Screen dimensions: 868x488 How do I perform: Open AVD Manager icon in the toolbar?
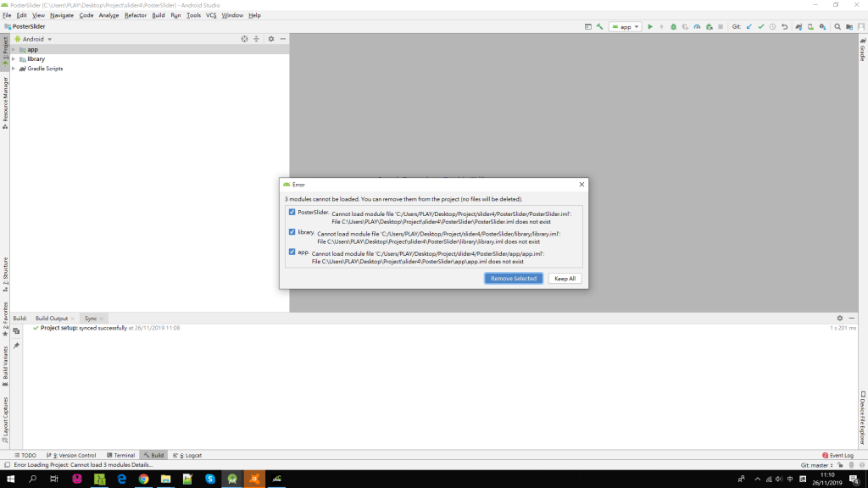tap(810, 26)
